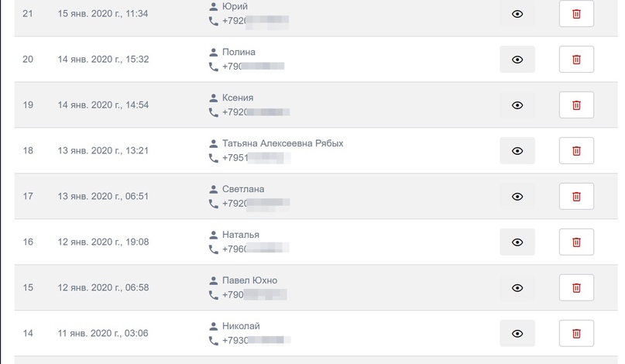Delete Татьяна Алексеевна Рябых entry
Image resolution: width=625 pixels, height=364 pixels.
click(x=576, y=151)
